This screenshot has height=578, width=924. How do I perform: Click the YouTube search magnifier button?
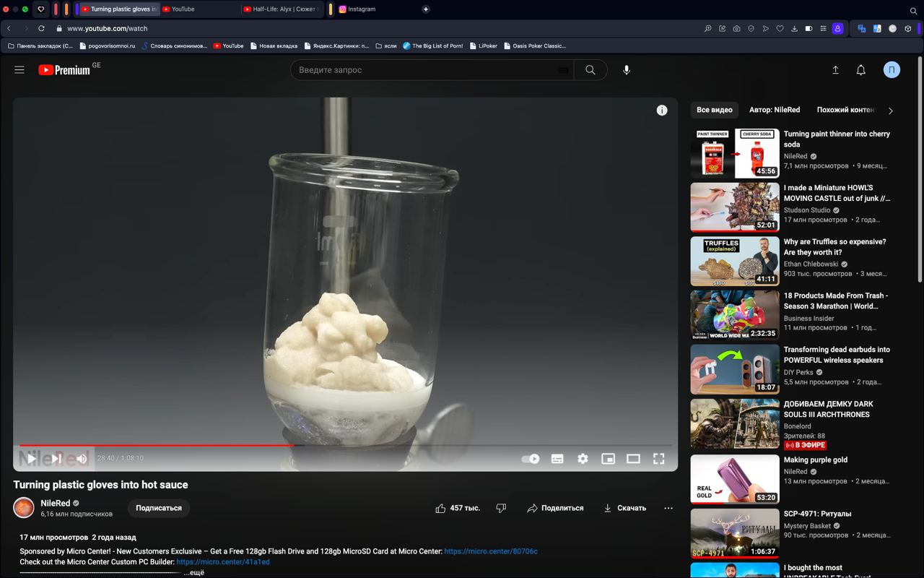point(590,70)
